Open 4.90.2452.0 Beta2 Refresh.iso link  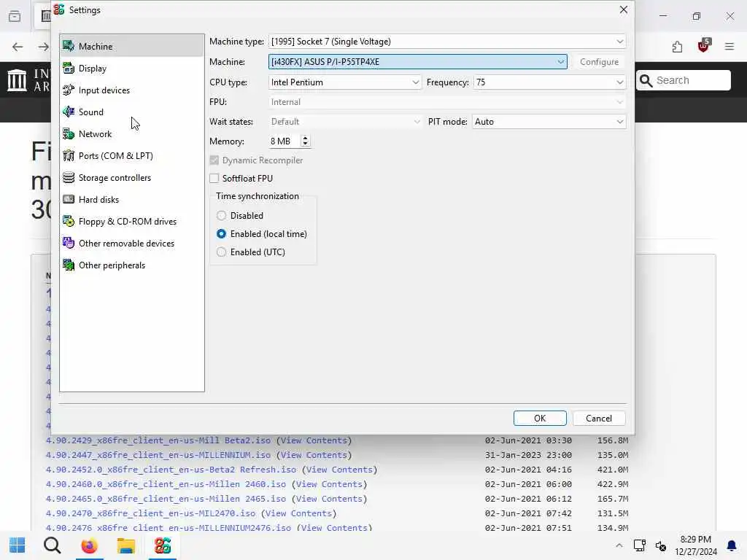point(171,470)
